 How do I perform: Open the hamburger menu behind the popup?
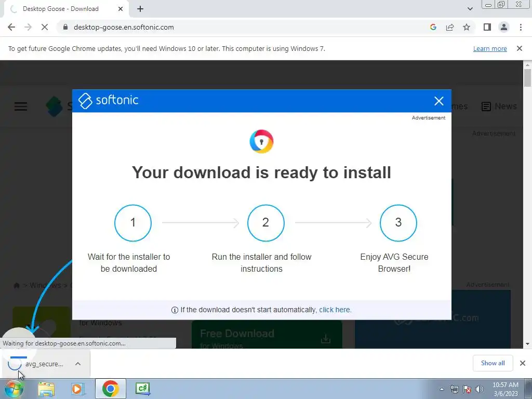[21, 107]
